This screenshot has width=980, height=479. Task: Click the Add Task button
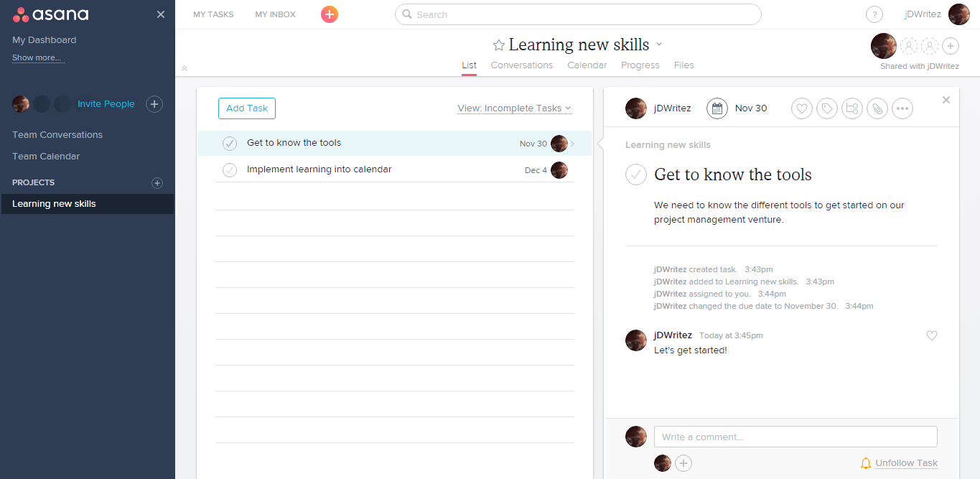coord(247,108)
